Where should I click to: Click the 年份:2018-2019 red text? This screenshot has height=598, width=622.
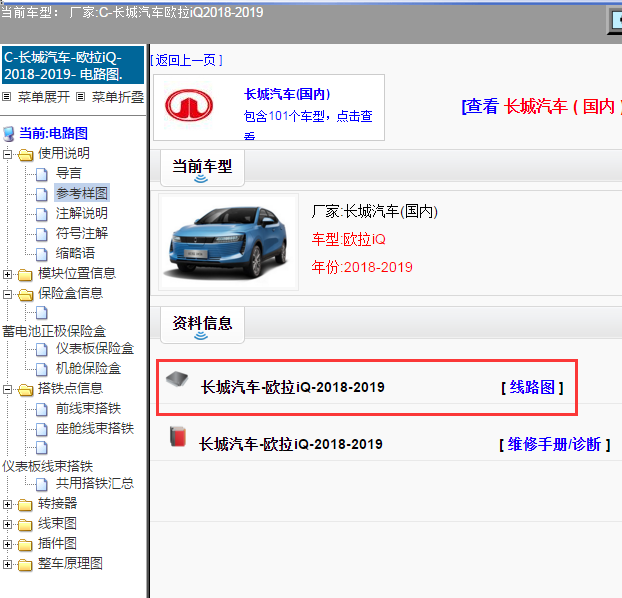(x=362, y=267)
